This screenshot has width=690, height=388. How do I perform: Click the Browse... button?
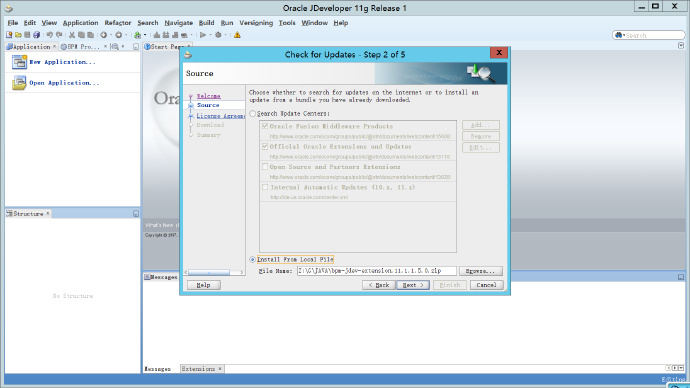(480, 271)
